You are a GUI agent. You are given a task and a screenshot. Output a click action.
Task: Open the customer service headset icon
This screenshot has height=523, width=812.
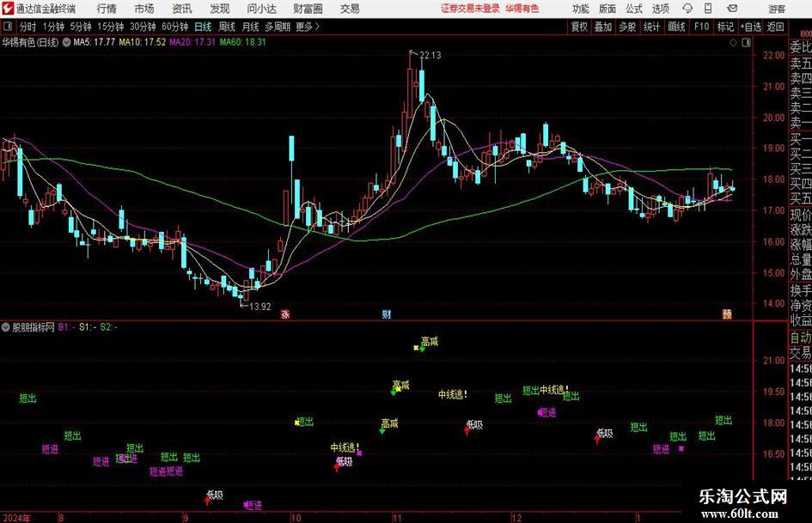687,9
